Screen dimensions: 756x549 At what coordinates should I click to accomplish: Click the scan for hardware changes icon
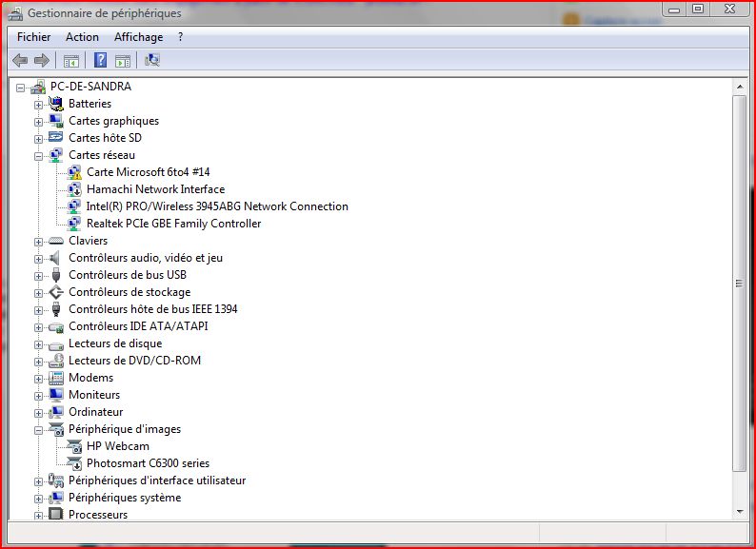click(152, 61)
